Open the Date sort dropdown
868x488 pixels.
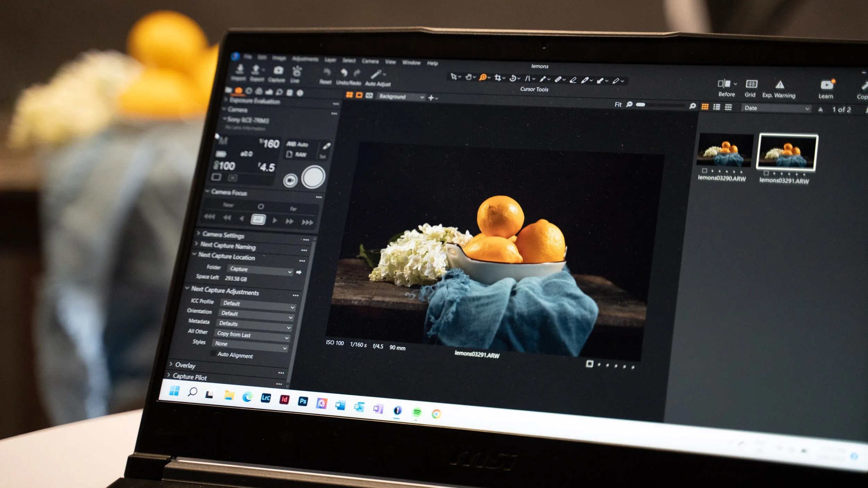tap(776, 108)
